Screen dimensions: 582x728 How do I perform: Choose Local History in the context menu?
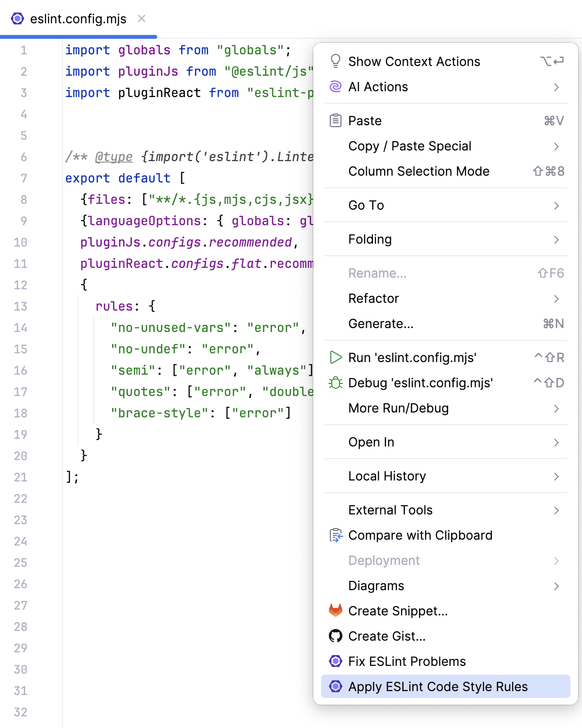tap(387, 476)
